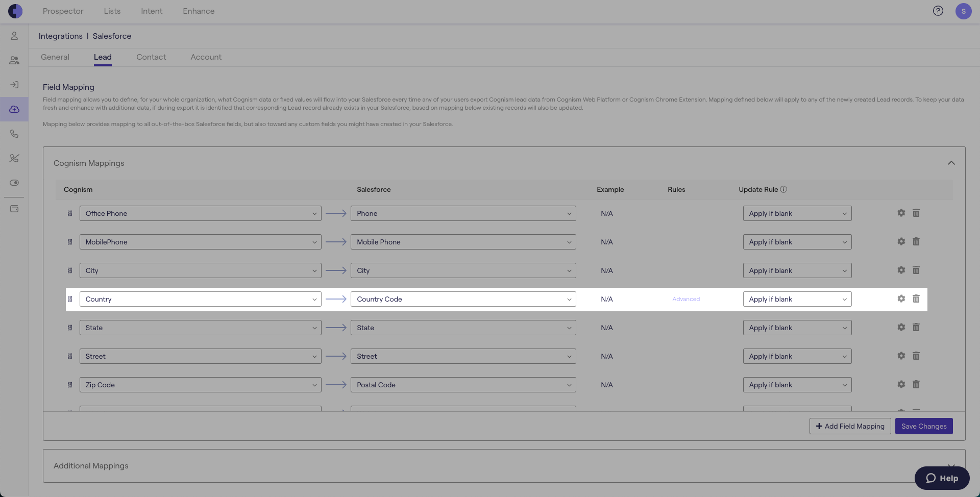Open the Help chat button
Screen dimensions: 980x497
[942, 478]
